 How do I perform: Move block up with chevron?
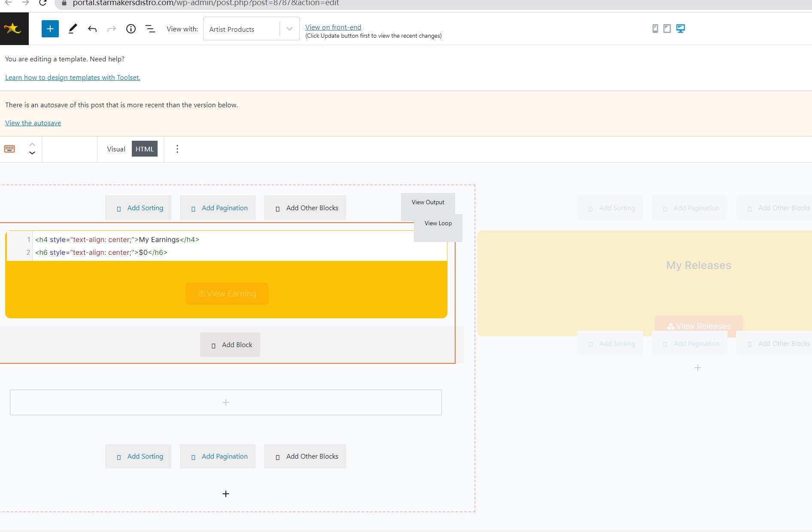(x=32, y=145)
